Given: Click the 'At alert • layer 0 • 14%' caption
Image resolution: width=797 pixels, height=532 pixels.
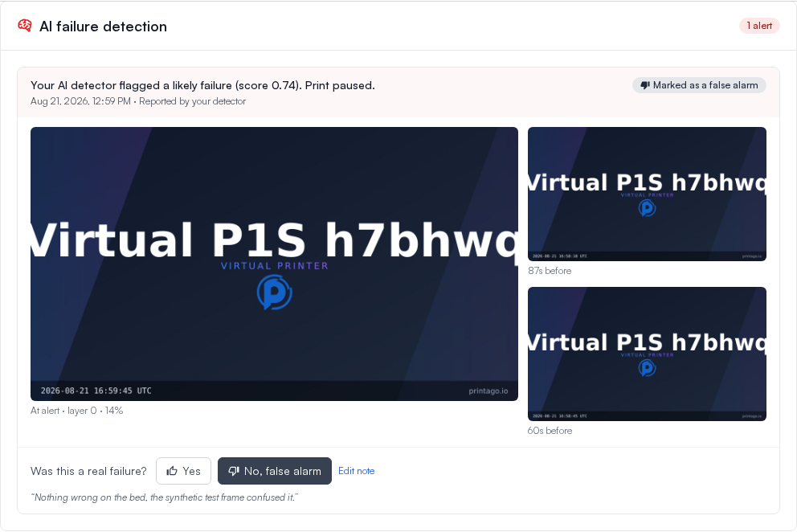Looking at the screenshot, I should 77,411.
